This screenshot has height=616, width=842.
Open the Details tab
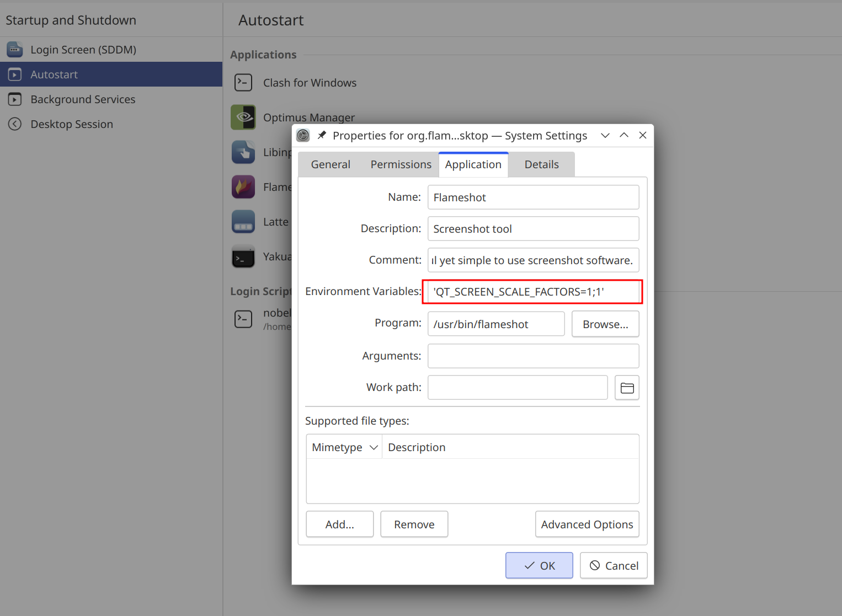coord(542,164)
